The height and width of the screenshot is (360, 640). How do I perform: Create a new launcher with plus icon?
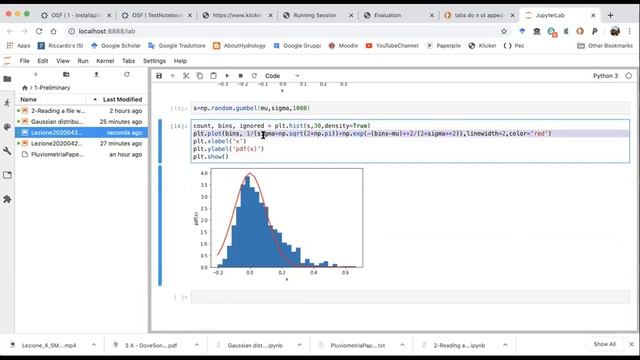36,75
